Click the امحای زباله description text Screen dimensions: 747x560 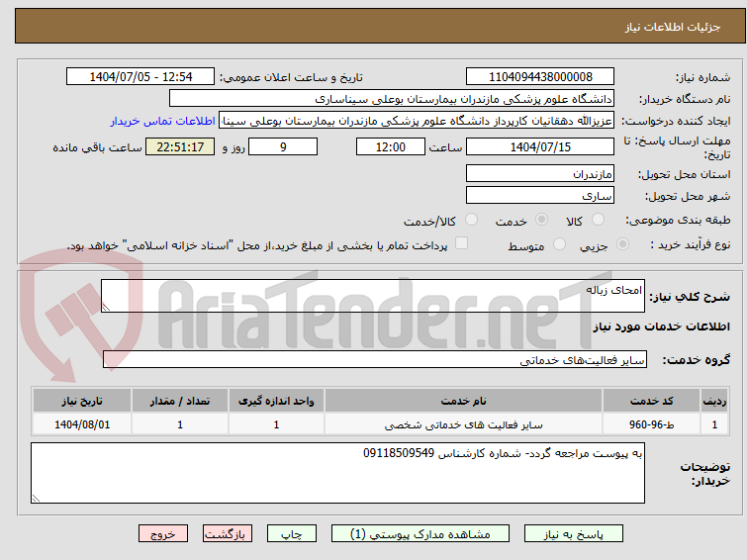pos(613,290)
